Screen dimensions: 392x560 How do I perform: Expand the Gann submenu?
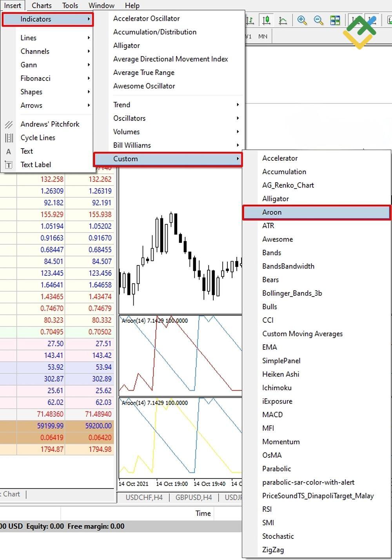[48, 65]
